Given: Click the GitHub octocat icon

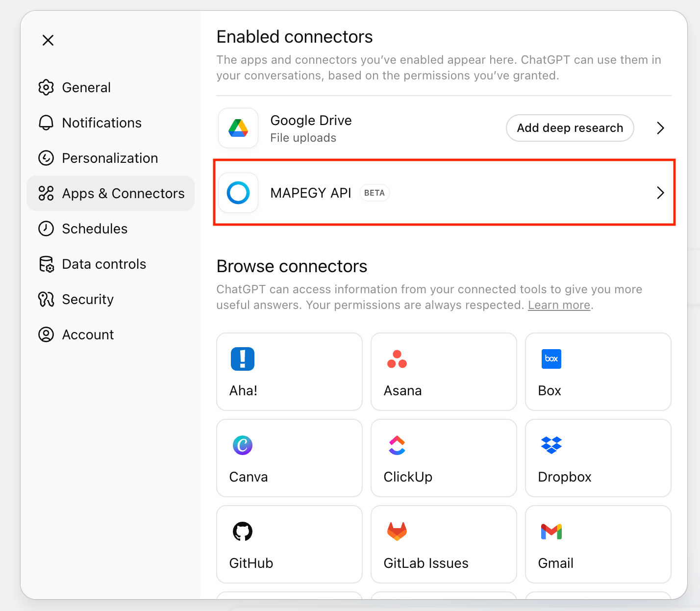Looking at the screenshot, I should pyautogui.click(x=243, y=532).
